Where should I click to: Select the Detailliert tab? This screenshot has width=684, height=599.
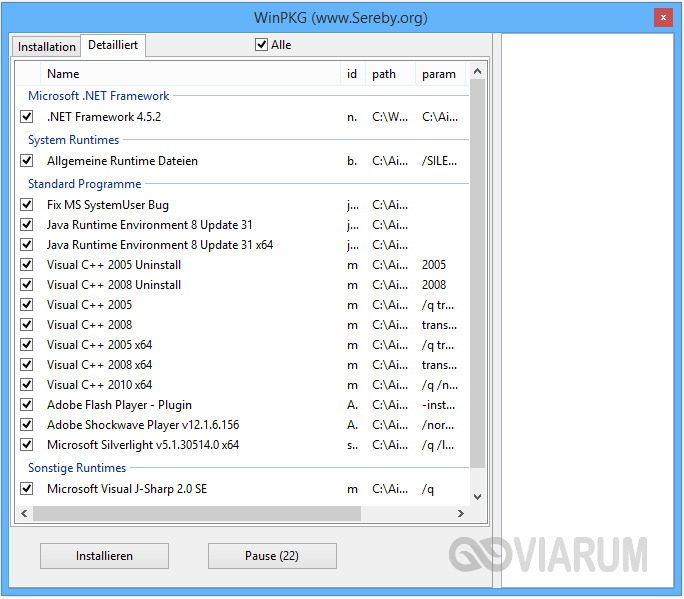point(113,45)
